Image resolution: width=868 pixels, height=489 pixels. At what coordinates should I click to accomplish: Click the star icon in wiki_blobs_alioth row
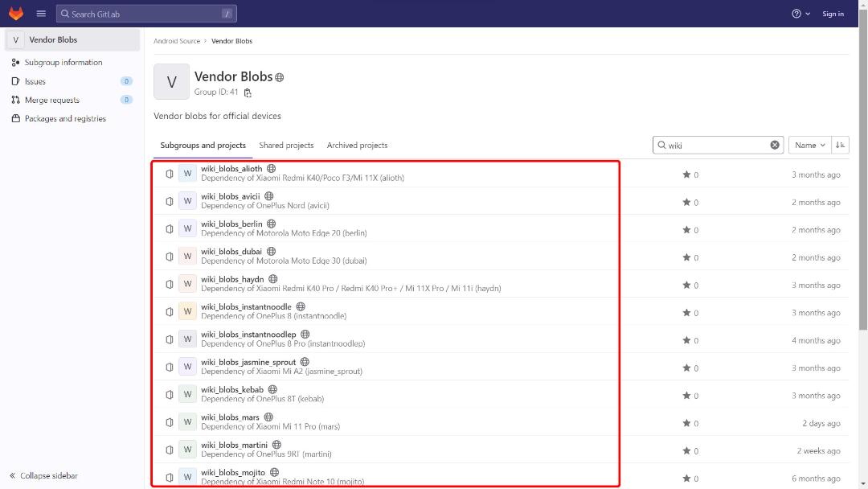[x=686, y=175]
